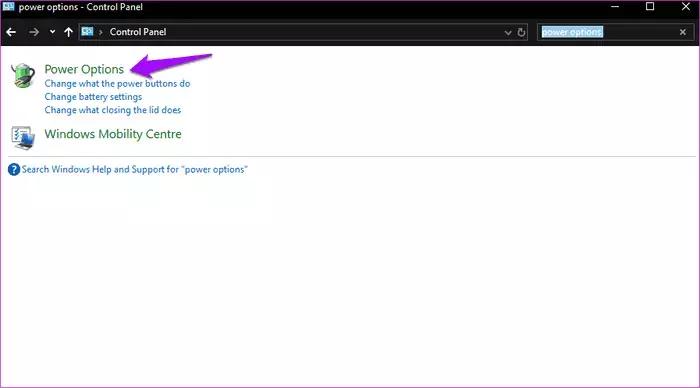Open the Power Options heading link
Viewport: 700px width, 388px height.
(x=84, y=69)
